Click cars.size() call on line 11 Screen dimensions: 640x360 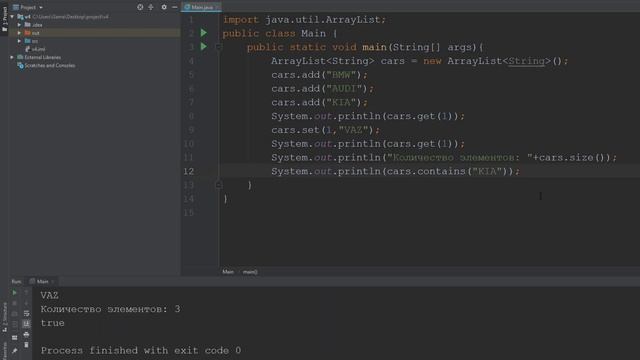pos(572,157)
